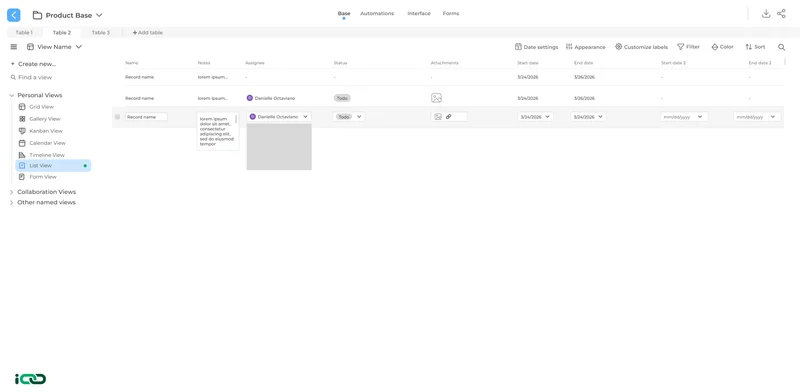Switch to the Base tab
Image resolution: width=800 pixels, height=392 pixels.
coord(344,14)
